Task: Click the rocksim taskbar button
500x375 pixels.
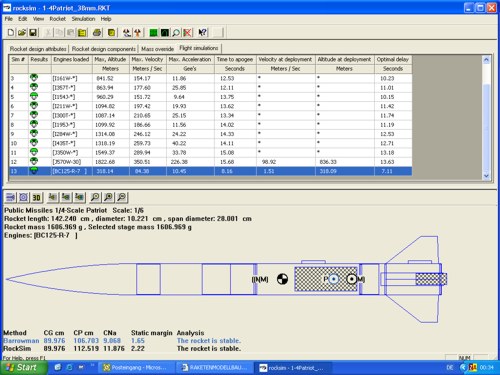Action: [x=293, y=368]
